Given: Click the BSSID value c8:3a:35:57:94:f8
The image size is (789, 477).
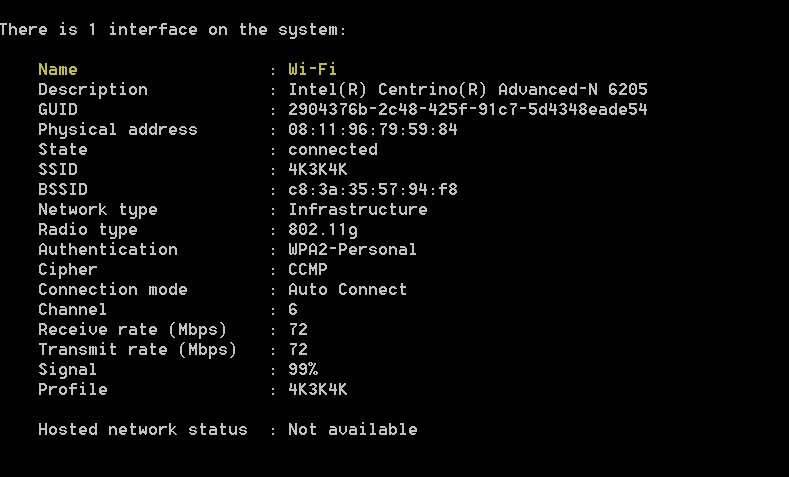Looking at the screenshot, I should (x=372, y=190).
